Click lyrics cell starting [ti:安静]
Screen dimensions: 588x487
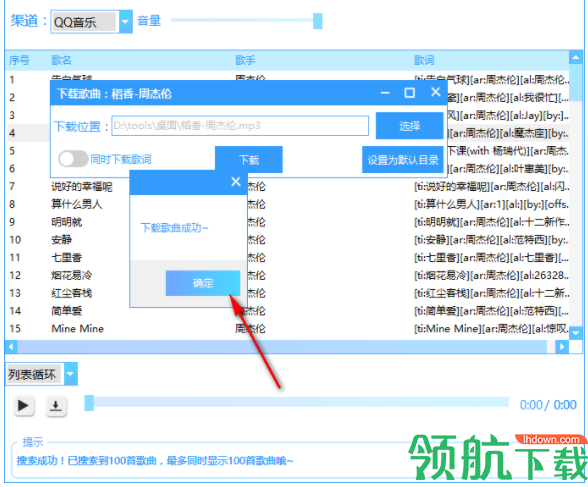491,240
